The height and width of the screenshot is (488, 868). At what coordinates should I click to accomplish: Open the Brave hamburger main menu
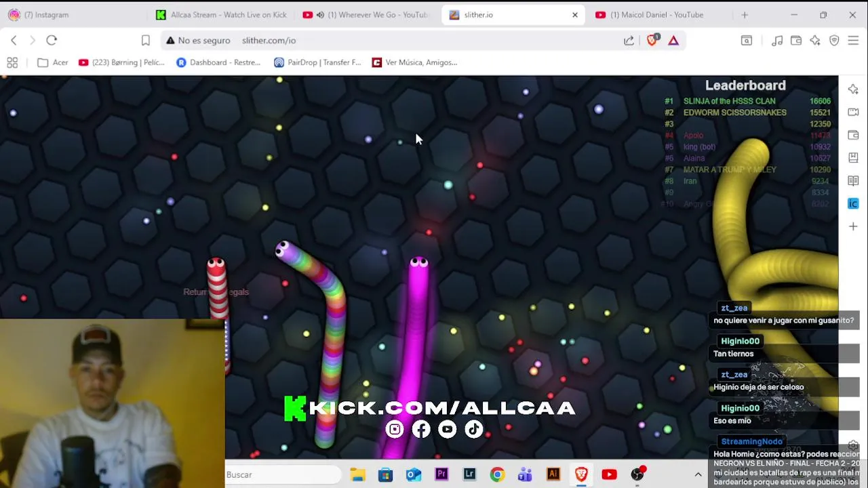coord(853,41)
